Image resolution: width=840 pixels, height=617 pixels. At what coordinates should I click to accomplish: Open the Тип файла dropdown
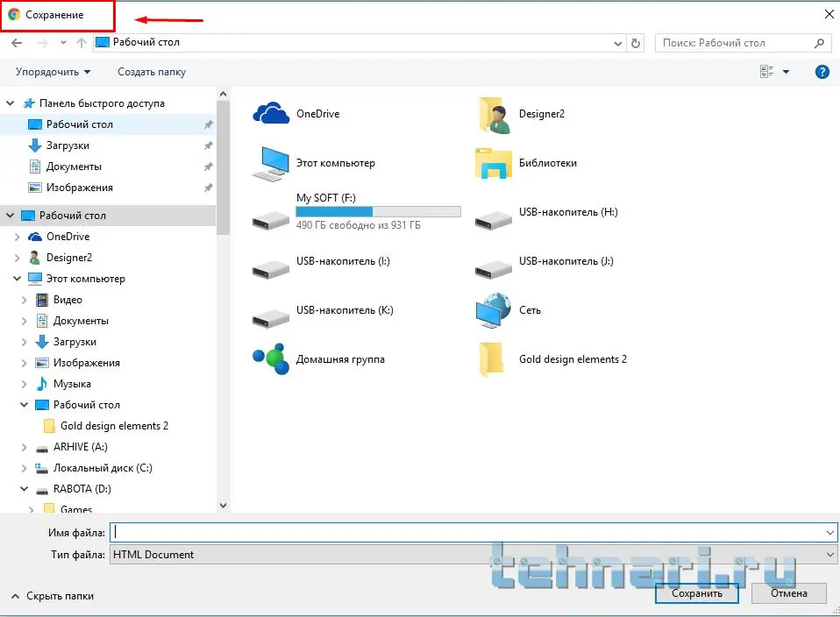tap(473, 555)
